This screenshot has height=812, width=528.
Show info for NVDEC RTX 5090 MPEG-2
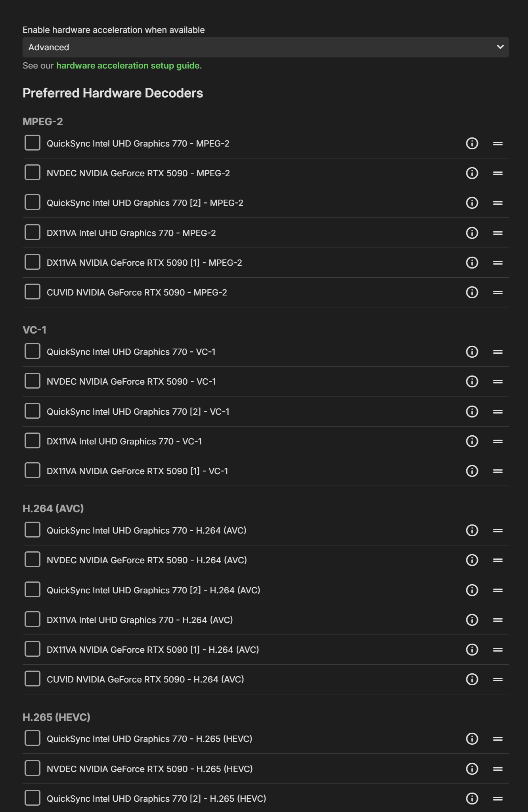[x=472, y=173]
